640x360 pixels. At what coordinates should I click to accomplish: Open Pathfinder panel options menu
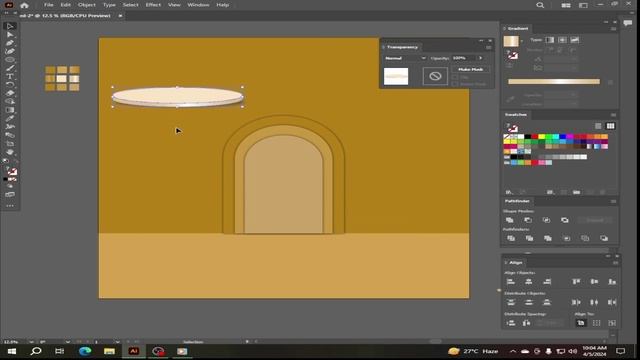[613, 201]
